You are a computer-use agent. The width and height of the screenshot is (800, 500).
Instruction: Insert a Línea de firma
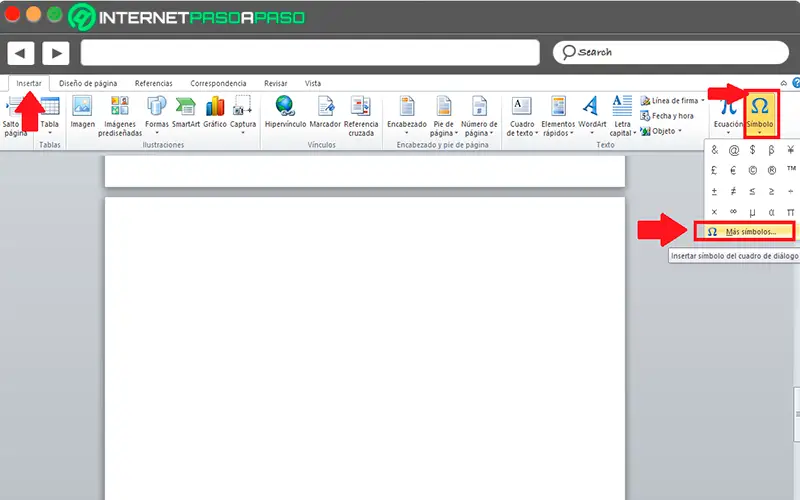(x=672, y=101)
